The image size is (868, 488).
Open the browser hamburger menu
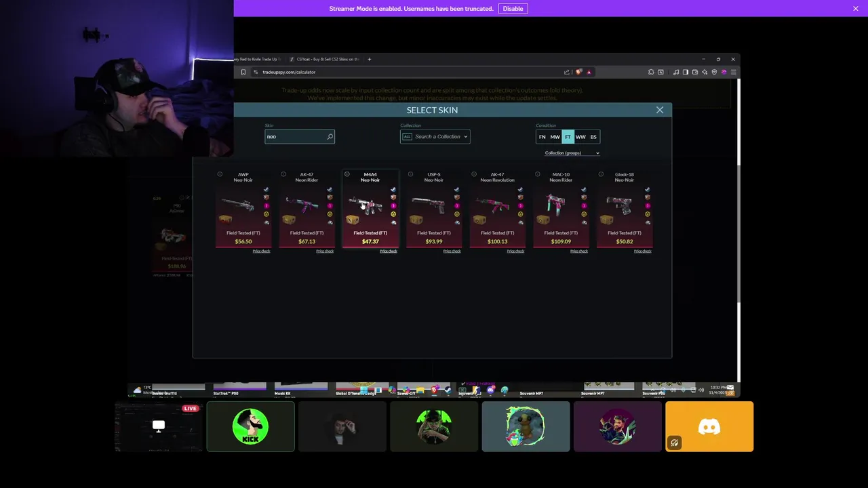pos(733,72)
